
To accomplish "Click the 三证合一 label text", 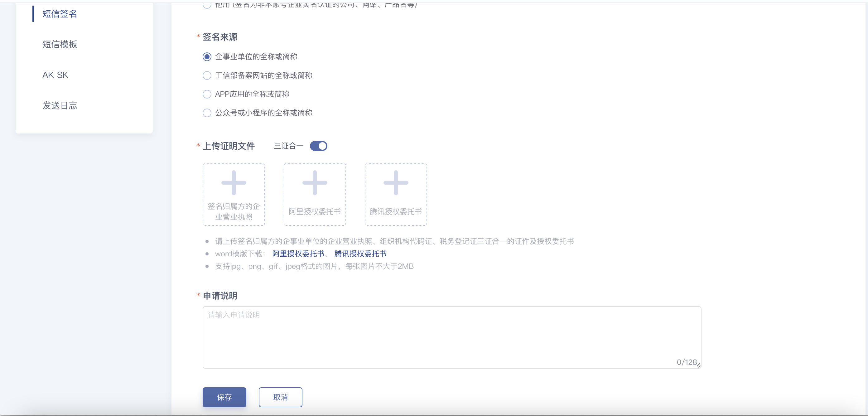I will (x=288, y=146).
